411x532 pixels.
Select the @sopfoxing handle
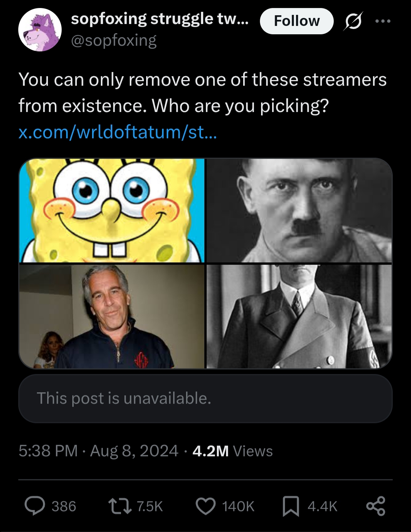[x=114, y=40]
